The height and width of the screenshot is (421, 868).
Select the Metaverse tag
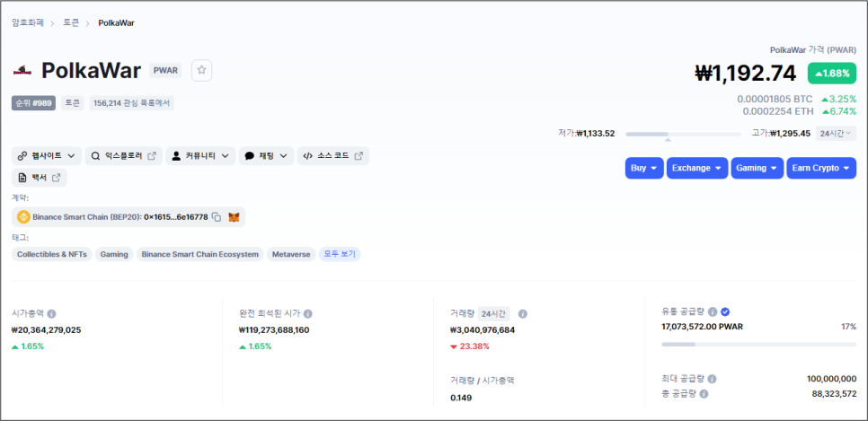click(291, 254)
